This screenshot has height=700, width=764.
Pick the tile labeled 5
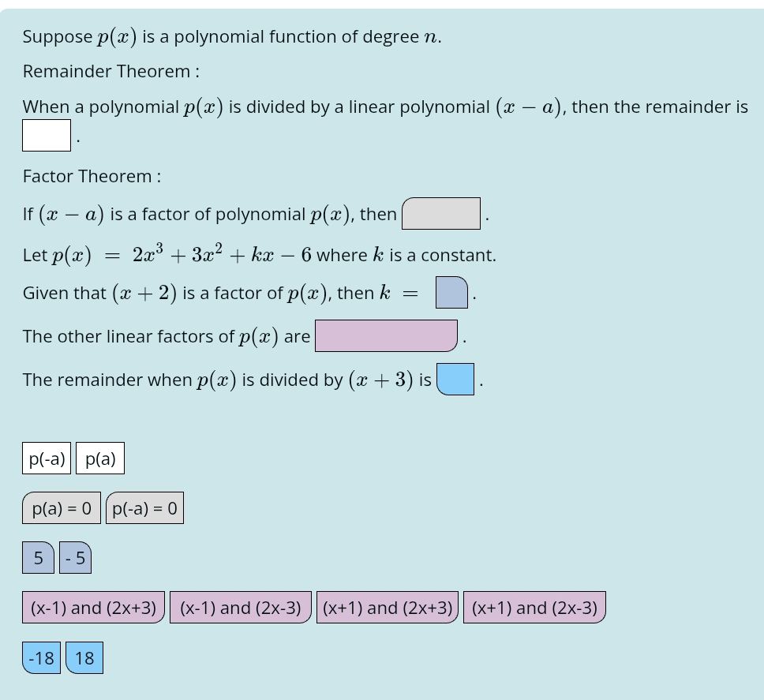click(x=38, y=558)
